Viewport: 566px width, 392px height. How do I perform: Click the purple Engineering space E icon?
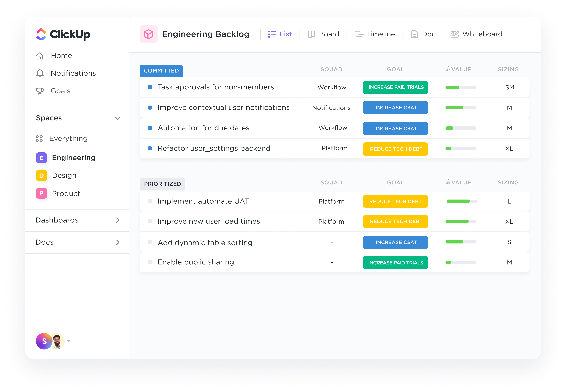(41, 158)
